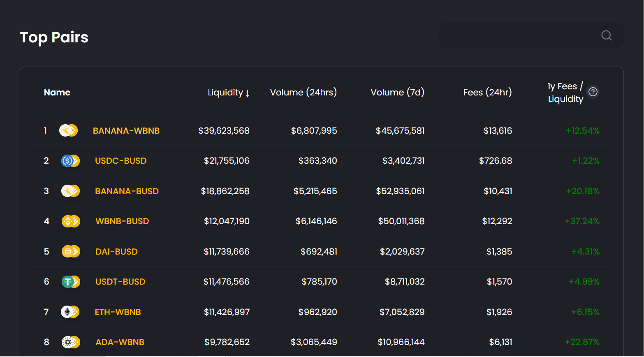Click the help icon beside 1y Fees / Liquidity
This screenshot has height=357, width=644.
593,92
